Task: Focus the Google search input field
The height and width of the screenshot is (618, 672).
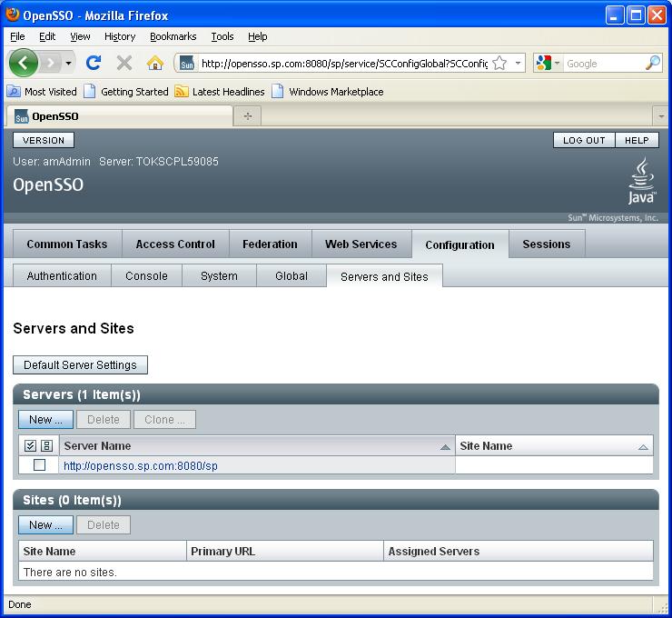Action: (603, 64)
